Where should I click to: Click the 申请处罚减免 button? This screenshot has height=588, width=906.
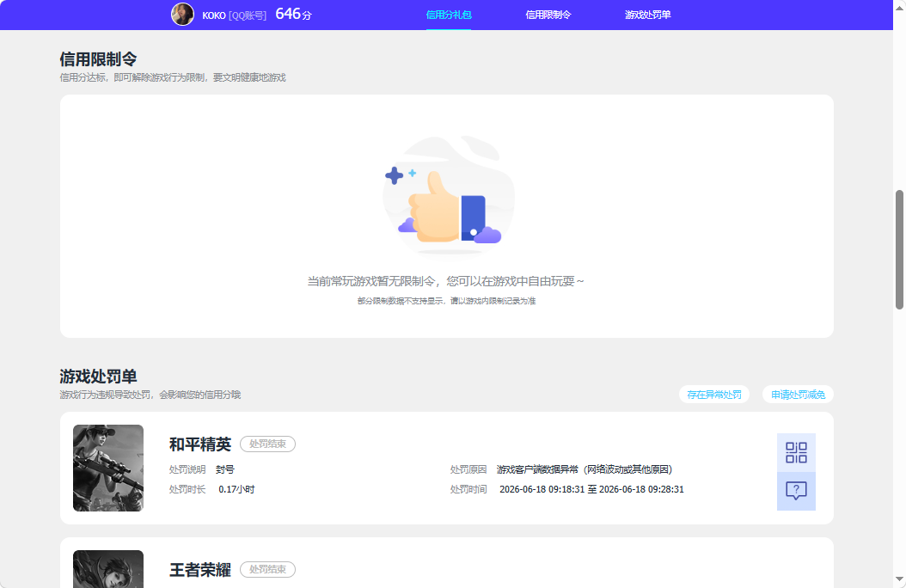[798, 395]
